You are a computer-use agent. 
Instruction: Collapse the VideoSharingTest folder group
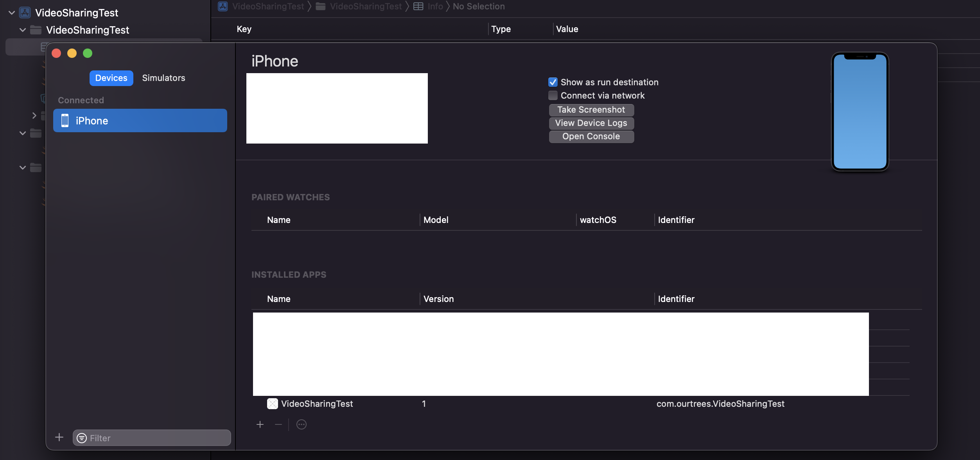pyautogui.click(x=23, y=30)
